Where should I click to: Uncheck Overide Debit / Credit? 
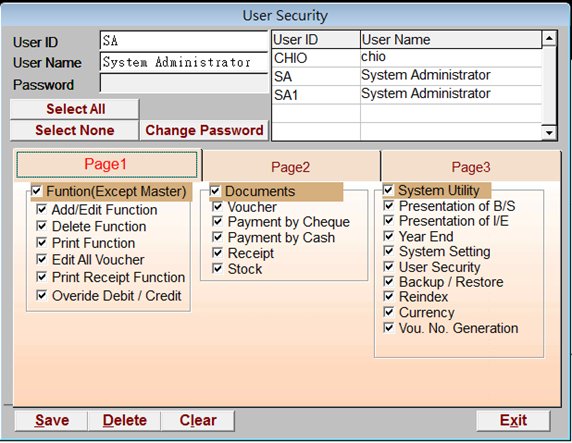pos(42,295)
